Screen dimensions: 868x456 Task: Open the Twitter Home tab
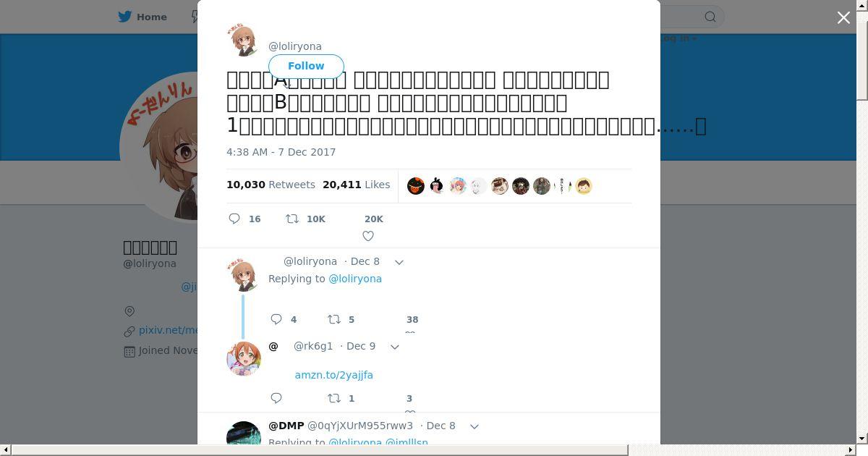[142, 17]
